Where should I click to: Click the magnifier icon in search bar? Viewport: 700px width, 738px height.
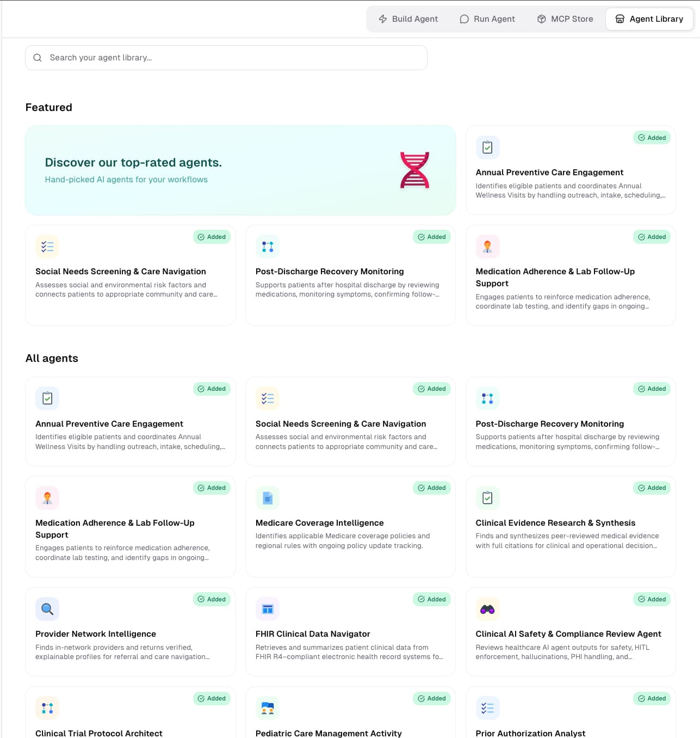point(38,58)
